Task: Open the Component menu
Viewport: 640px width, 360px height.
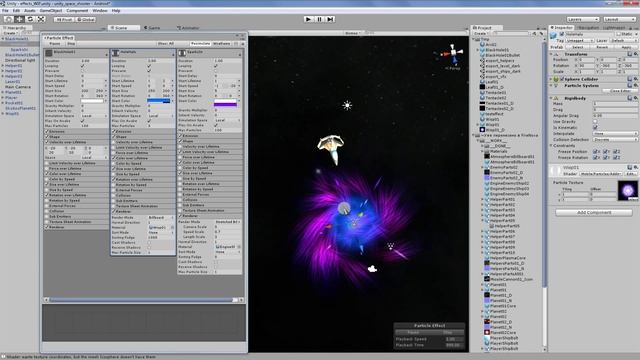Action: tap(77, 11)
